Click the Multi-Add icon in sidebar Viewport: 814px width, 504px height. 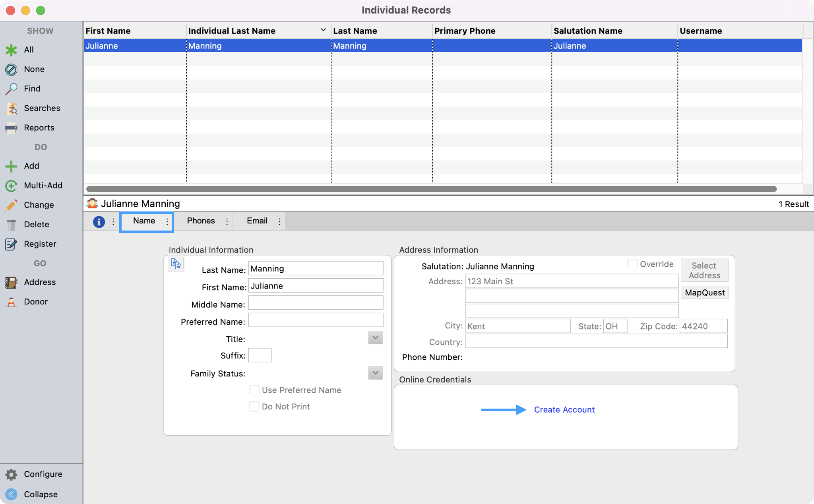(11, 186)
